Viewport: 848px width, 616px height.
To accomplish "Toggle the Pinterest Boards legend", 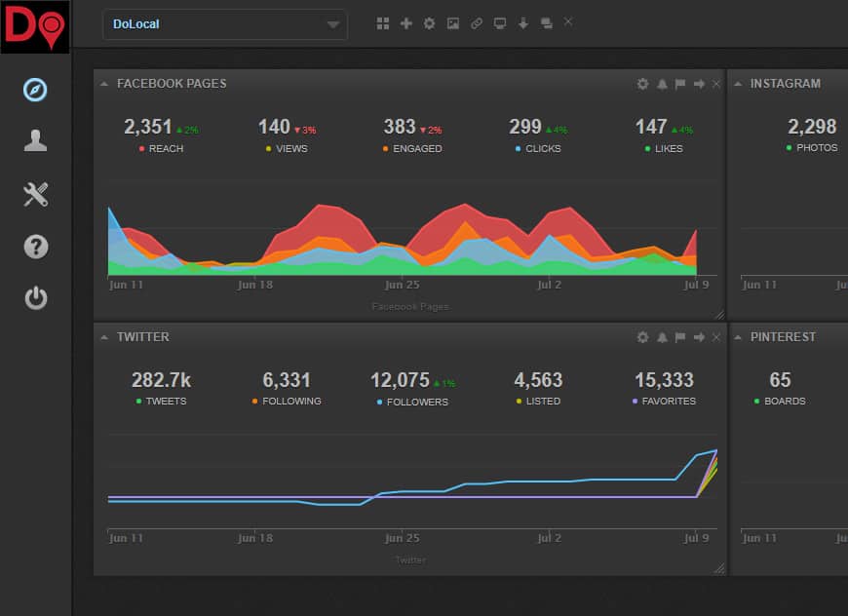I will tap(780, 402).
